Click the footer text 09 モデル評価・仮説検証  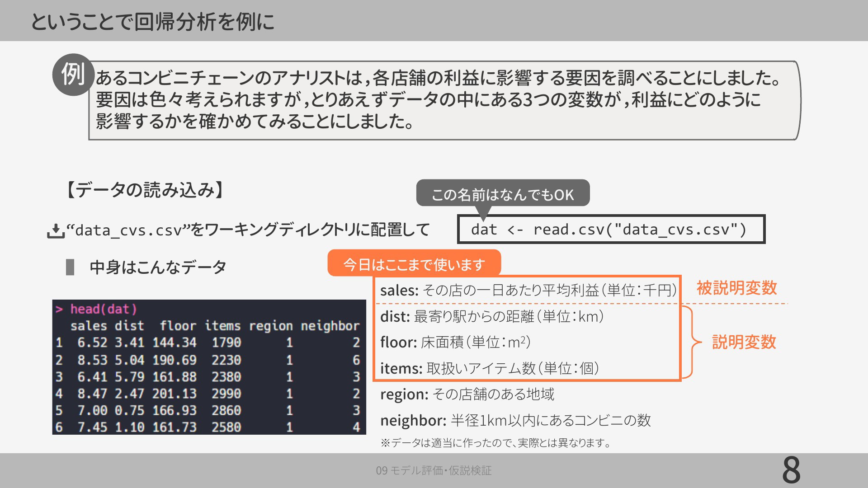point(434,470)
